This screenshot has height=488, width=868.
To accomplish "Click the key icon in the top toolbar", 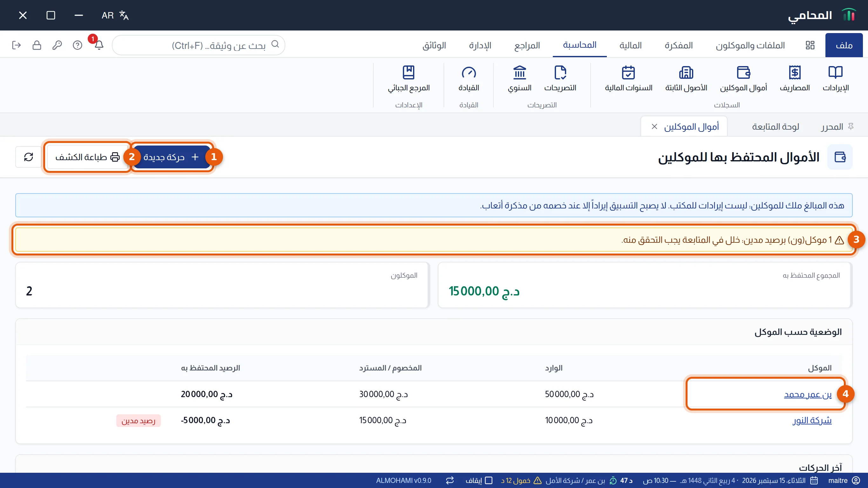I will pos(57,45).
